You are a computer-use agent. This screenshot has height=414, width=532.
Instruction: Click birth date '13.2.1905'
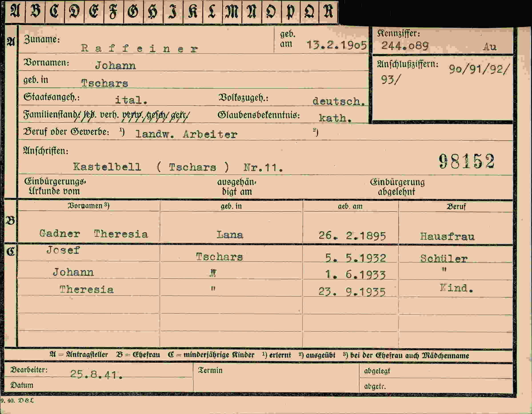click(x=337, y=45)
